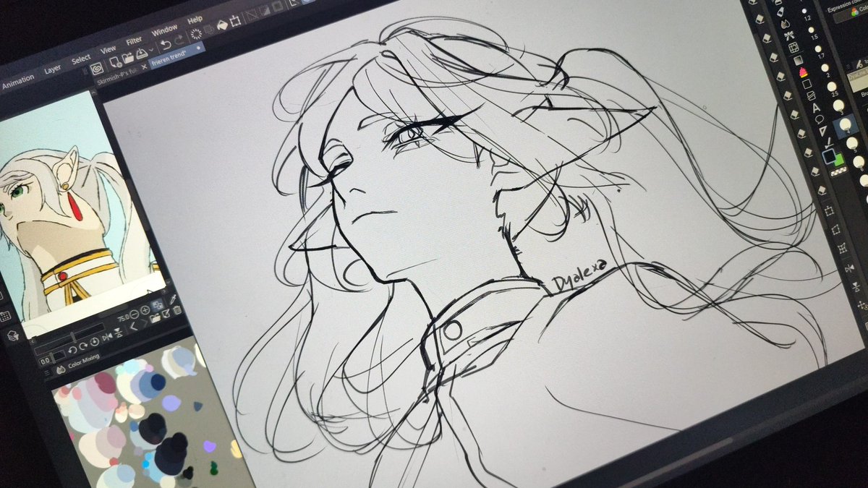Screen dimensions: 868x488
Task: Toggle the transparent color swatch
Action: click(839, 171)
